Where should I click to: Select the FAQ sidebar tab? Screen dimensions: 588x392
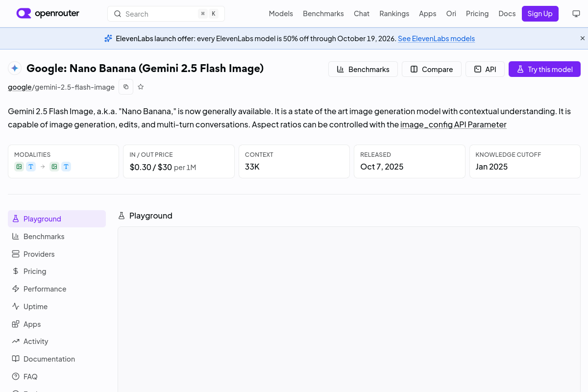(57, 376)
